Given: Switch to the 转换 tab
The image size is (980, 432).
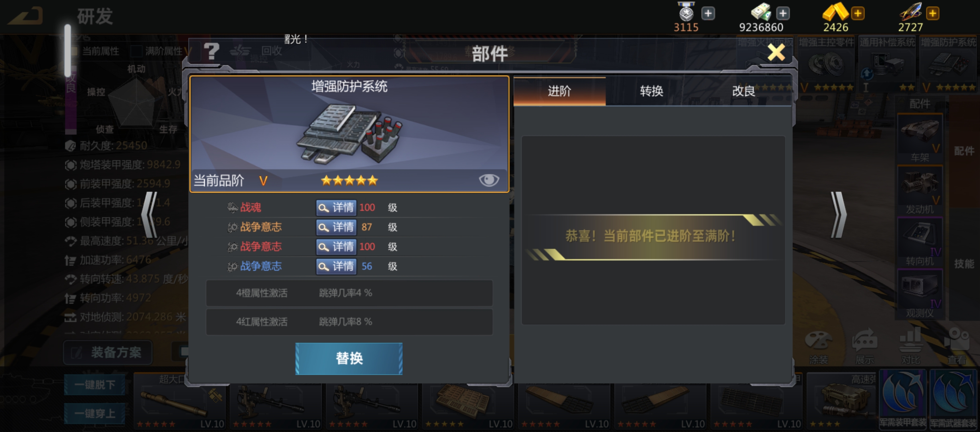Looking at the screenshot, I should tap(651, 91).
